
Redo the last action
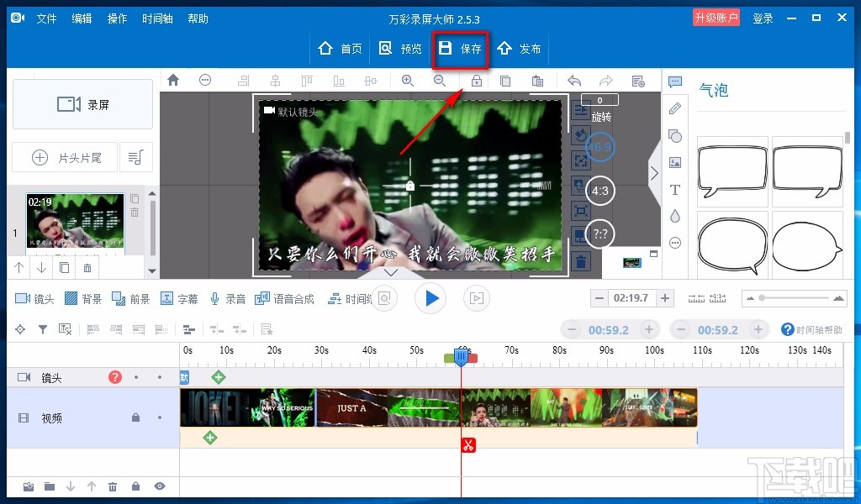[605, 81]
